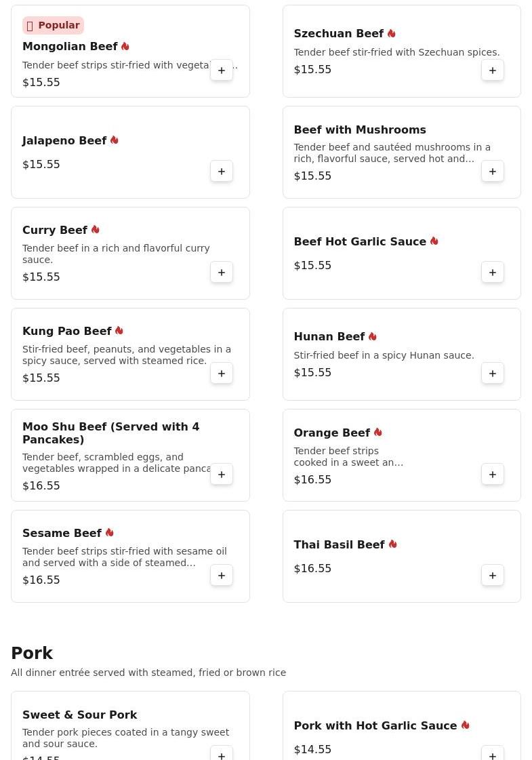The height and width of the screenshot is (760, 532).
Task: Click the Popular badge on Mongolian Beef
Action: click(53, 26)
